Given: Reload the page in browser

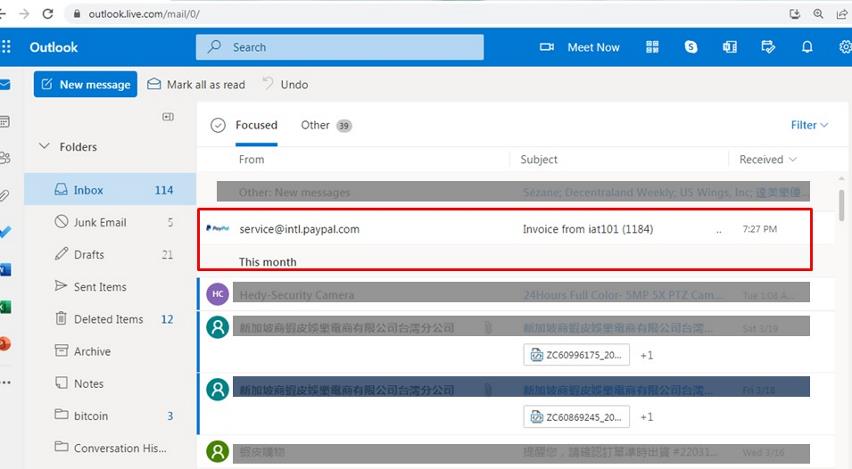Looking at the screenshot, I should pos(48,14).
